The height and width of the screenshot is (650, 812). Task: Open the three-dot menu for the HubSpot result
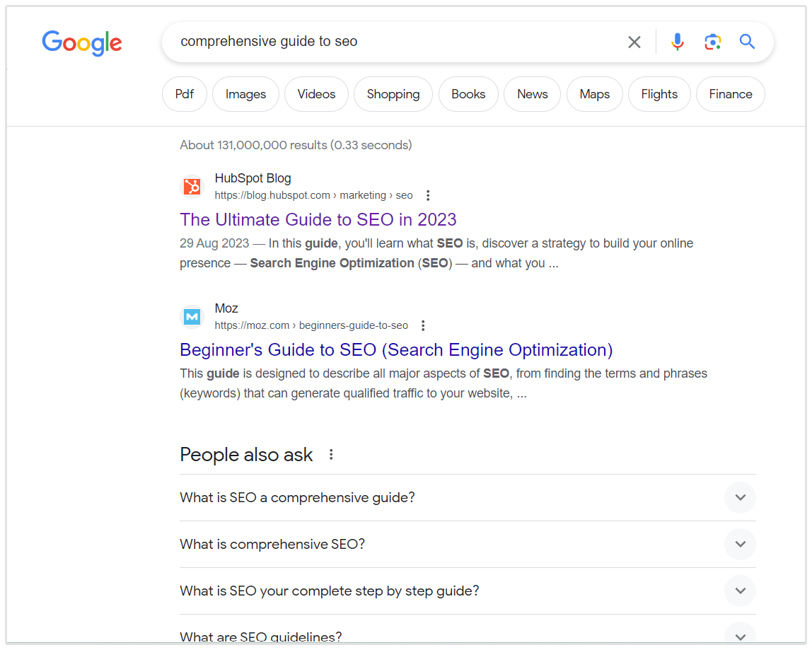(428, 195)
